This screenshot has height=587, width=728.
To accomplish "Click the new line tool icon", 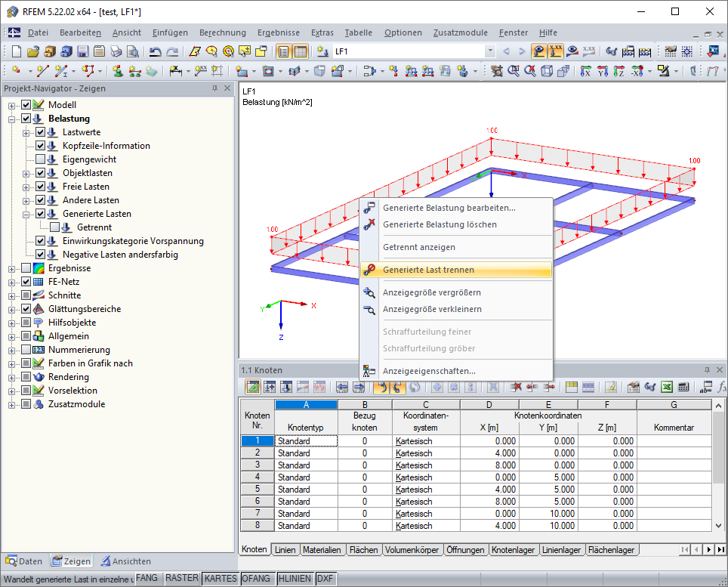I will click(x=43, y=71).
